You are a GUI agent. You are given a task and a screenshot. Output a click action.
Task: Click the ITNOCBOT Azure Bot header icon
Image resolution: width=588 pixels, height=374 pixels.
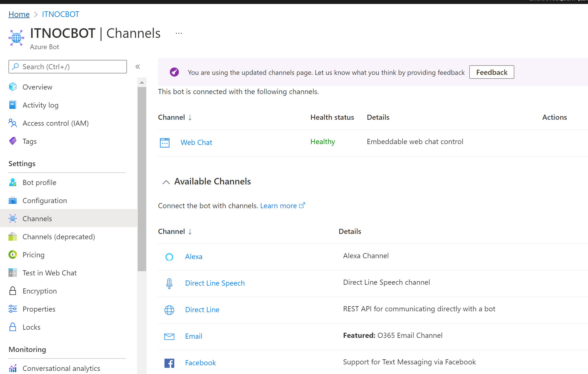point(16,38)
